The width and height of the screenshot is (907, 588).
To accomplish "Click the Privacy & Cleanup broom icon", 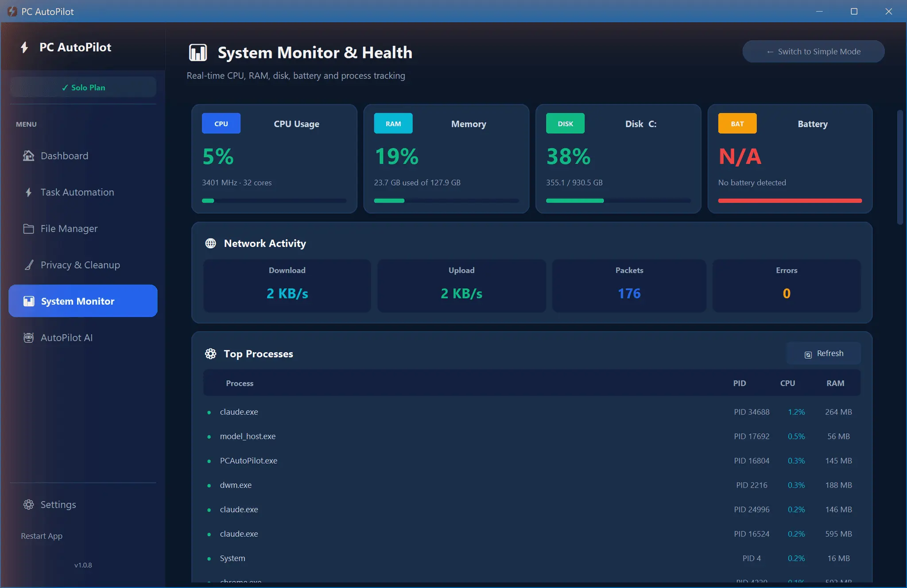I will (29, 265).
